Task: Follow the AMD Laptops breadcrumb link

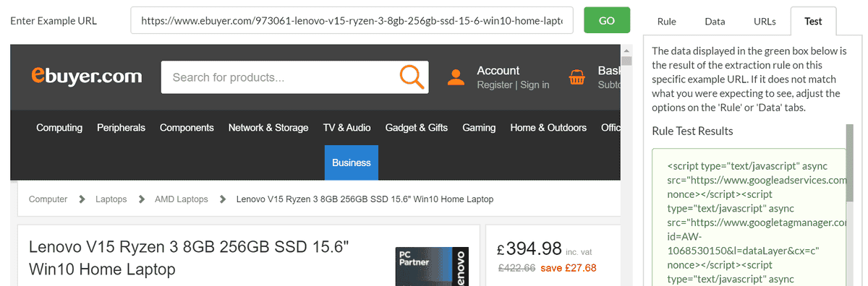Action: [181, 199]
